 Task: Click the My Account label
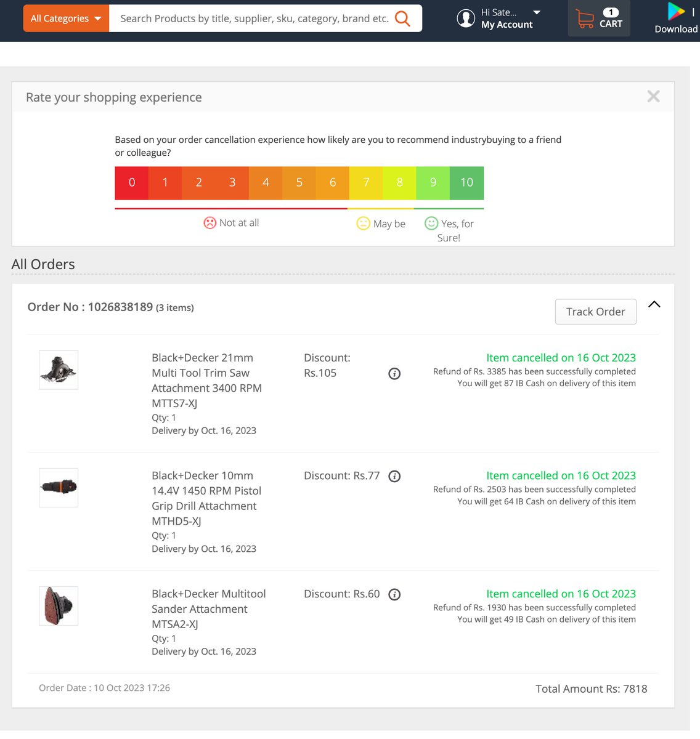tap(507, 25)
